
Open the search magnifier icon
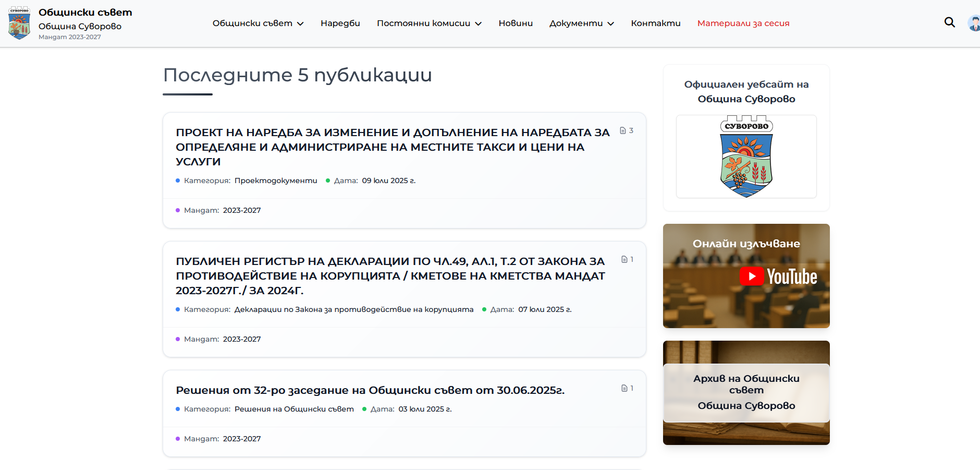(x=950, y=22)
